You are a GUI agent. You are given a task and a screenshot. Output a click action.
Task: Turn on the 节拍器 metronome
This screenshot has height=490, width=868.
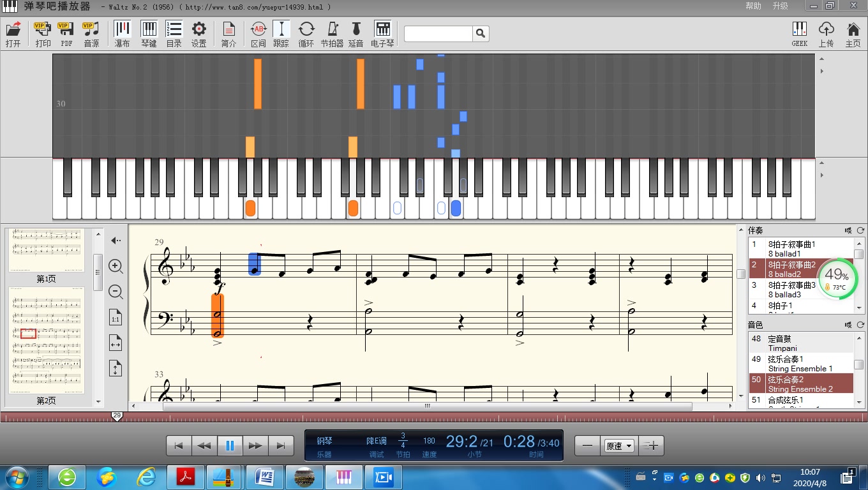pos(332,34)
